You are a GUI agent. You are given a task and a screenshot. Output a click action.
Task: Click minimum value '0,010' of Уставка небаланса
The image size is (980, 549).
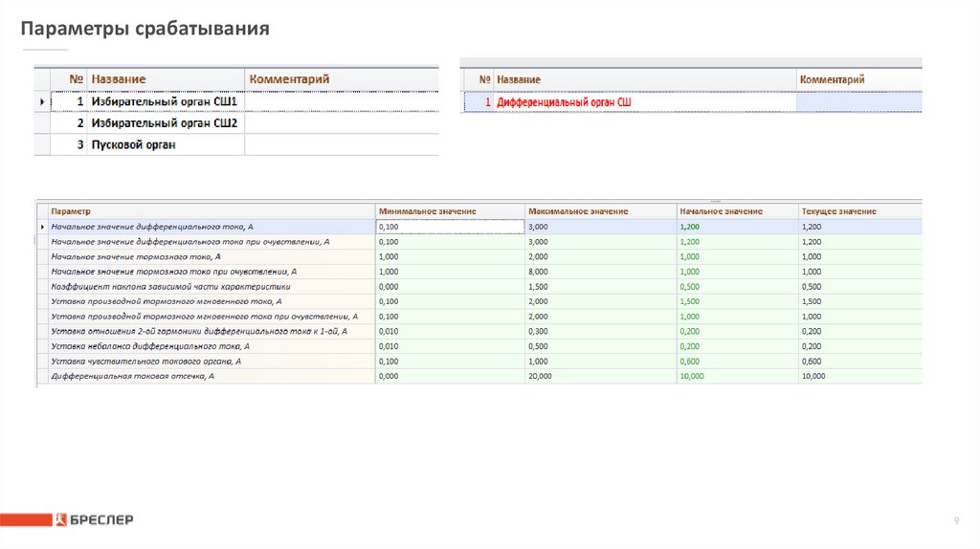tap(450, 346)
